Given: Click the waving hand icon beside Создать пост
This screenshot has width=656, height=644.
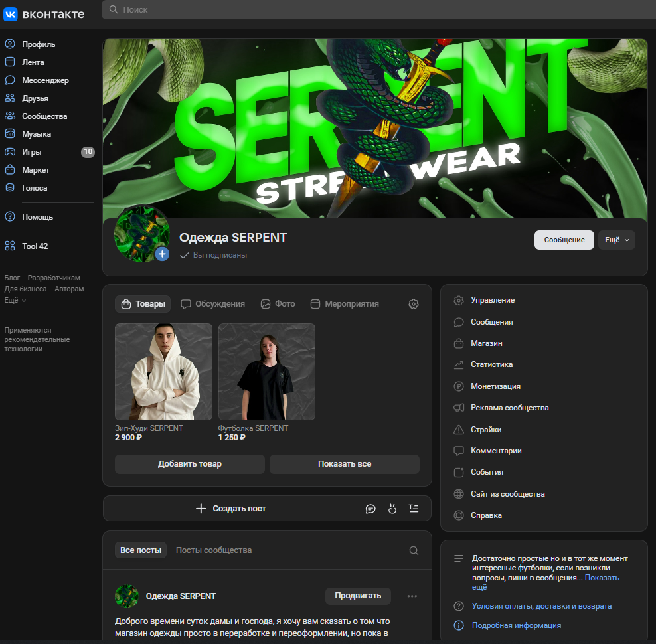Looking at the screenshot, I should click(x=392, y=509).
